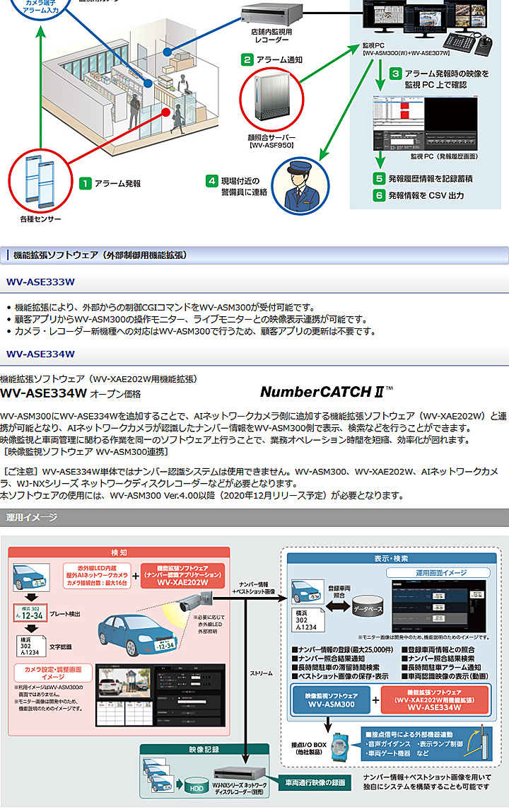Click the red WV-ASE334W extension box in the diagram
Image resolution: width=509 pixels, height=812 pixels.
(435, 700)
